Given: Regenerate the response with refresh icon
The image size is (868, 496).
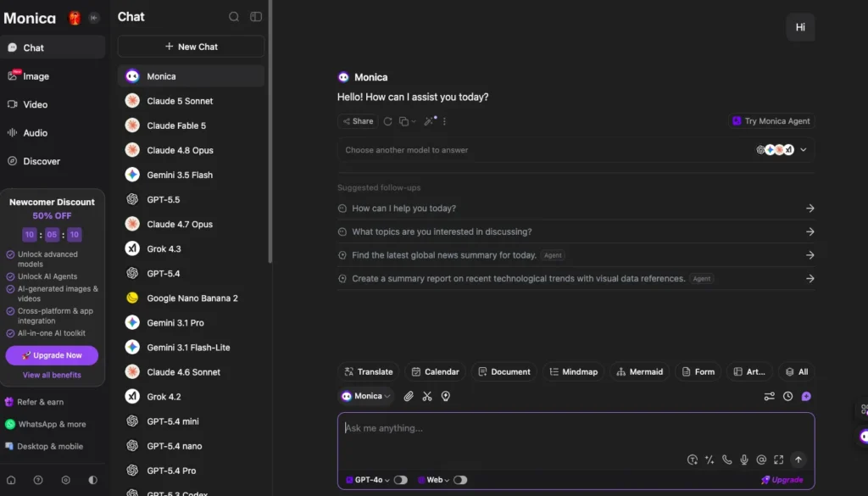Looking at the screenshot, I should tap(387, 121).
